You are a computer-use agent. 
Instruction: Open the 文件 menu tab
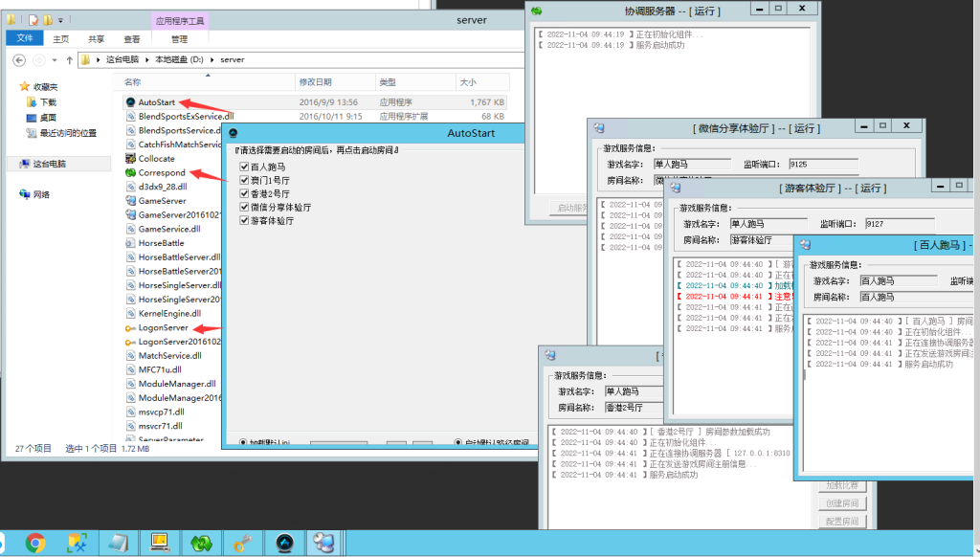click(24, 39)
